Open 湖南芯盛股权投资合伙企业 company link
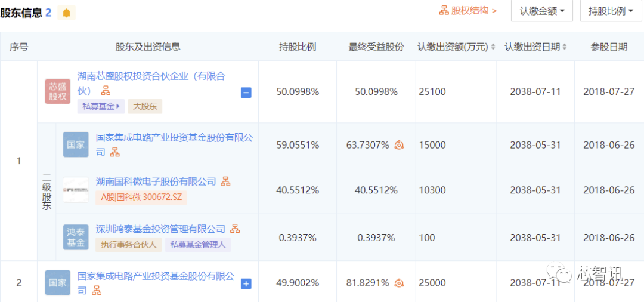Viewport: 644px width, 302px height. [151, 82]
